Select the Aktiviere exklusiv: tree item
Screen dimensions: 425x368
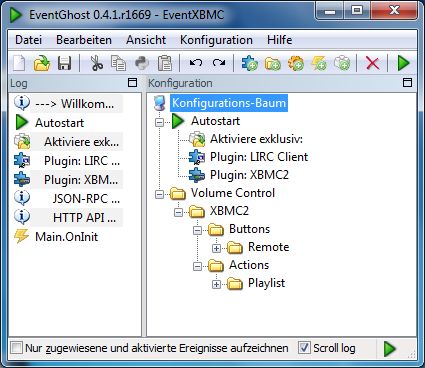[x=256, y=139]
